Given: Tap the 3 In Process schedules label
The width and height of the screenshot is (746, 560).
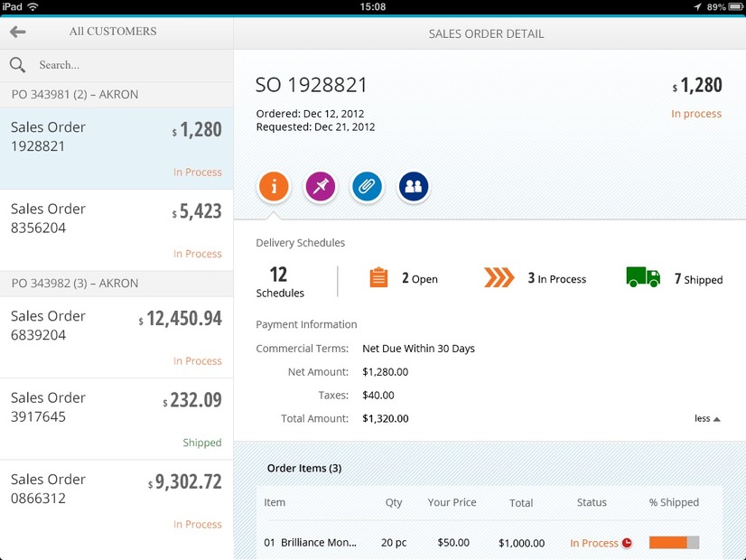Looking at the screenshot, I should click(x=556, y=278).
